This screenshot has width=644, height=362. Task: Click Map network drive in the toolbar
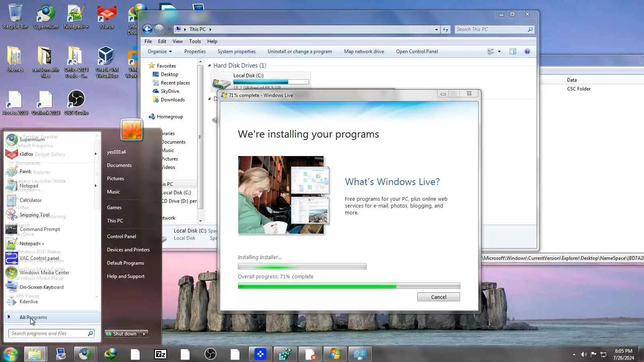pyautogui.click(x=364, y=51)
